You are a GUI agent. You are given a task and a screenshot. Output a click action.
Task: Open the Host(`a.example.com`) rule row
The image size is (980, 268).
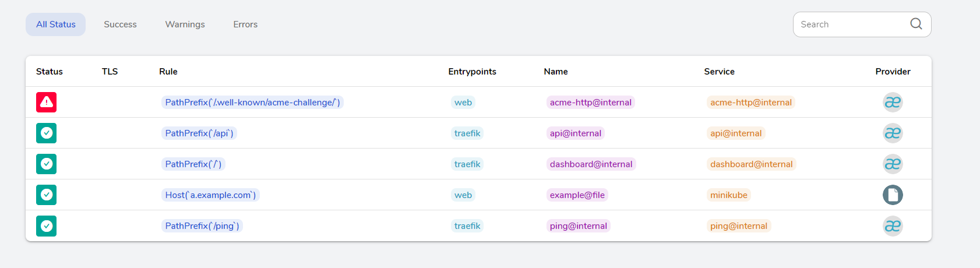[x=210, y=195]
